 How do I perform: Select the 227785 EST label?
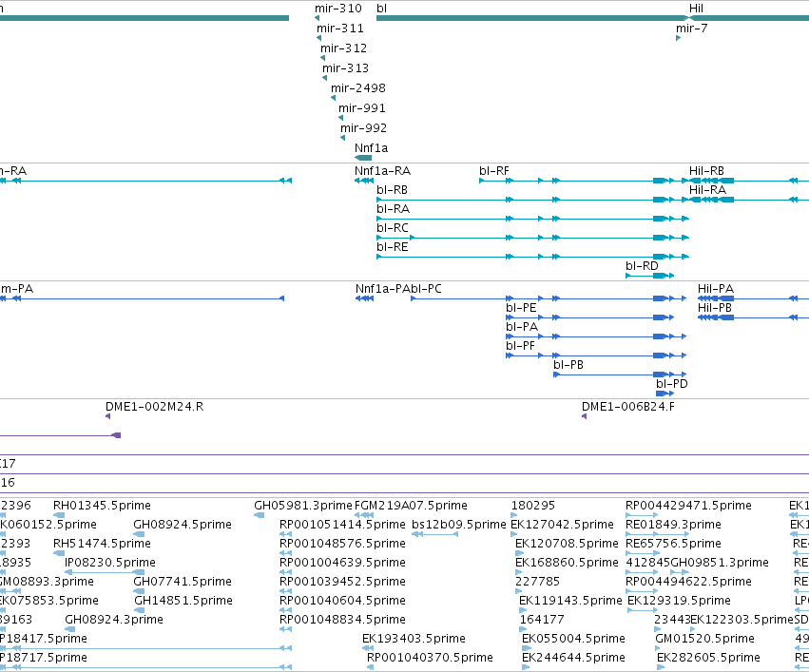tap(537, 582)
